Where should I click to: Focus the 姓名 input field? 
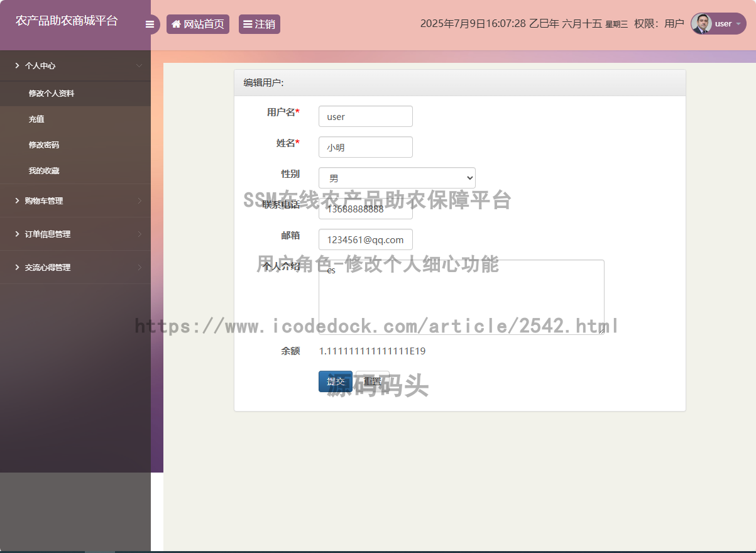click(366, 147)
